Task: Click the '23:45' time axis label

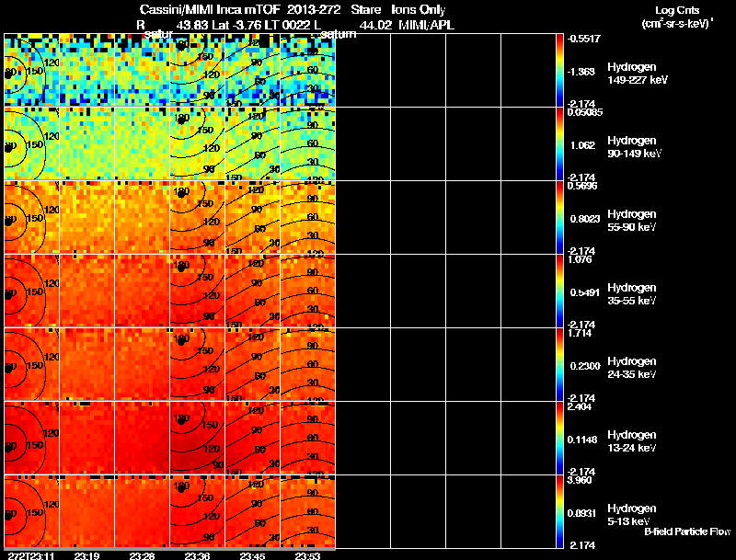Action: tap(252, 555)
